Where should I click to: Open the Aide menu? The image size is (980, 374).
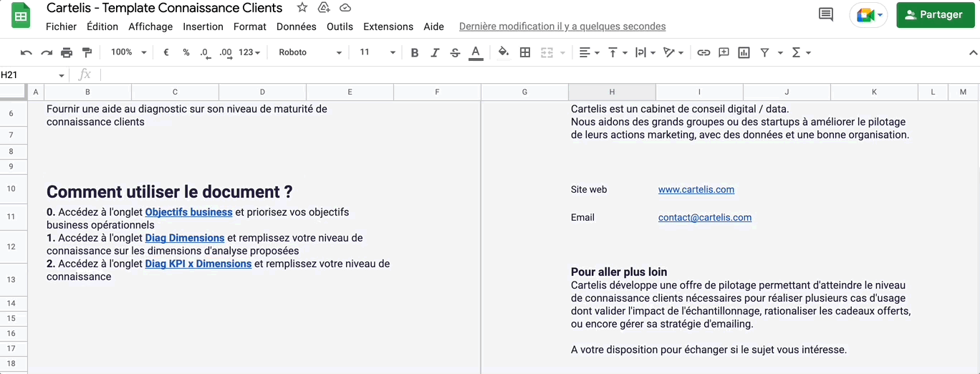pos(433,27)
